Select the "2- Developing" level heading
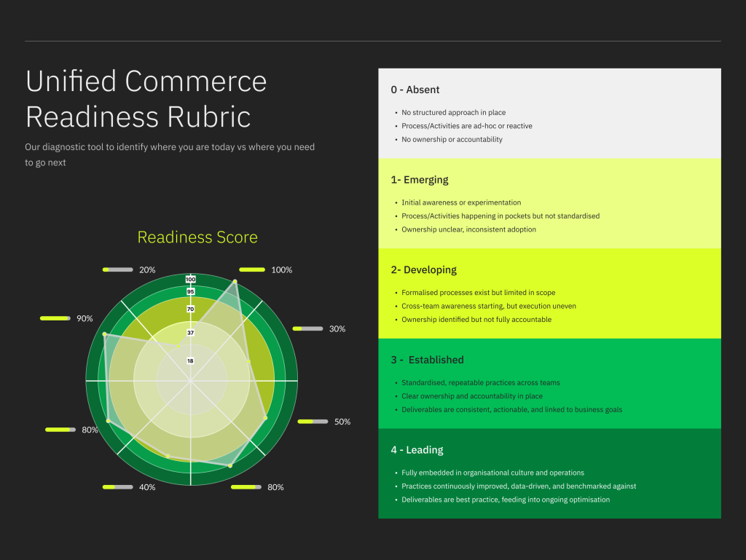Screen dimensions: 746x560 (x=424, y=269)
